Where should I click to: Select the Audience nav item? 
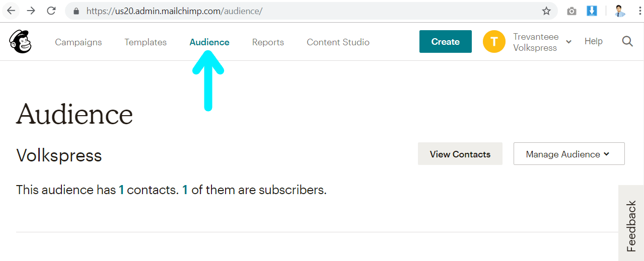point(209,42)
